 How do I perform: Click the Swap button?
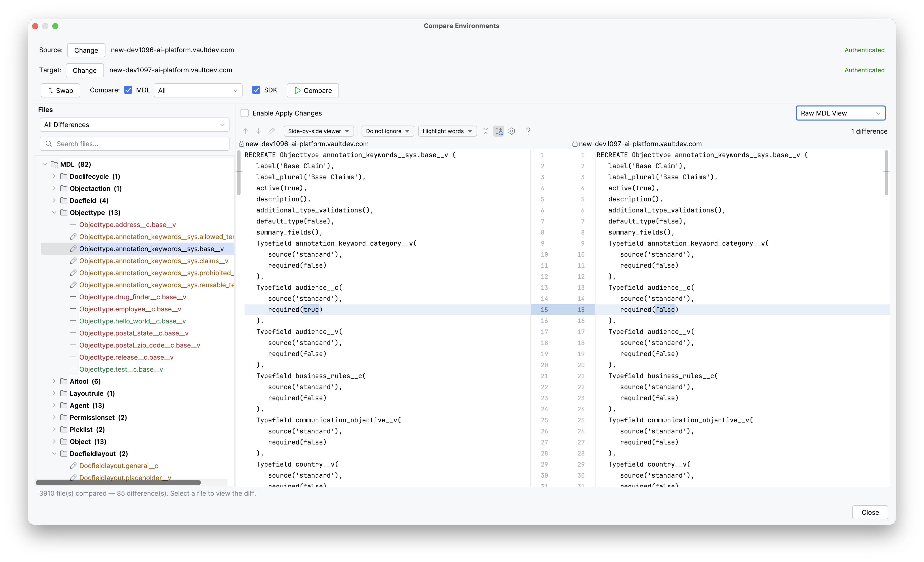click(x=60, y=90)
